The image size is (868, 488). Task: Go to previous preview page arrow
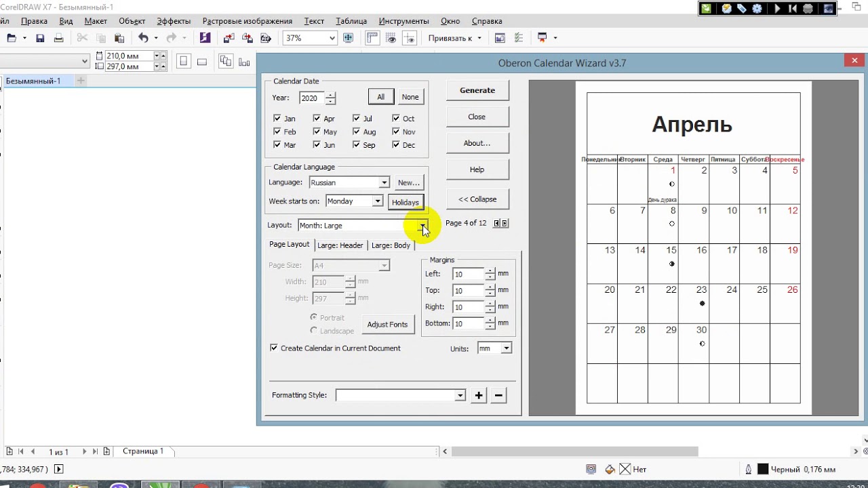[x=496, y=223]
